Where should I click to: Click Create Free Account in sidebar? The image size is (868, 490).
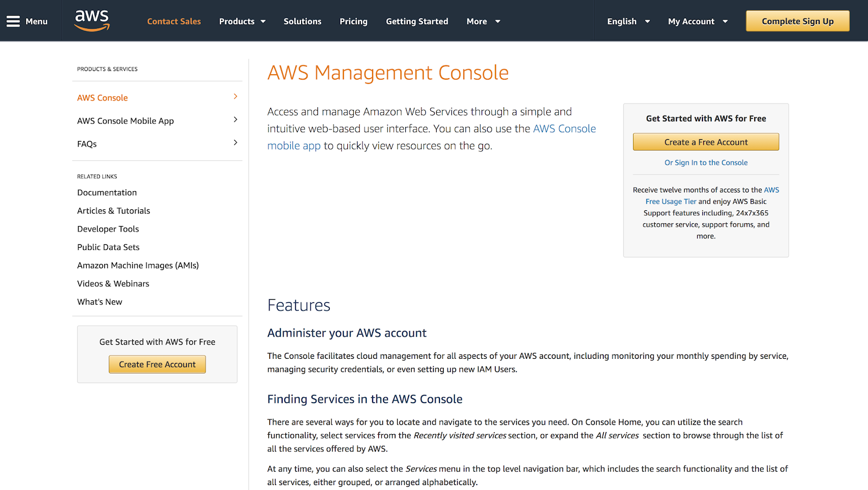pyautogui.click(x=157, y=364)
